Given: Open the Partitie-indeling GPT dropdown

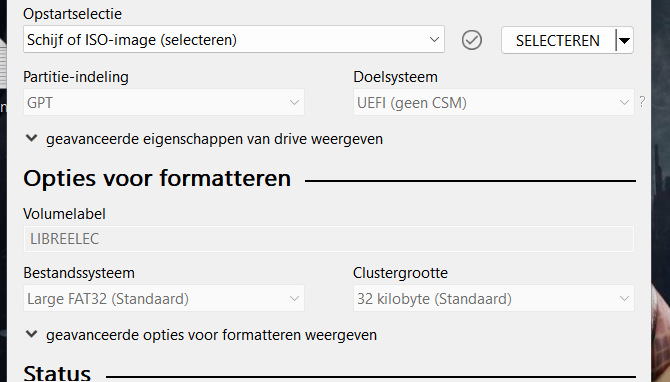Looking at the screenshot, I should (x=164, y=102).
